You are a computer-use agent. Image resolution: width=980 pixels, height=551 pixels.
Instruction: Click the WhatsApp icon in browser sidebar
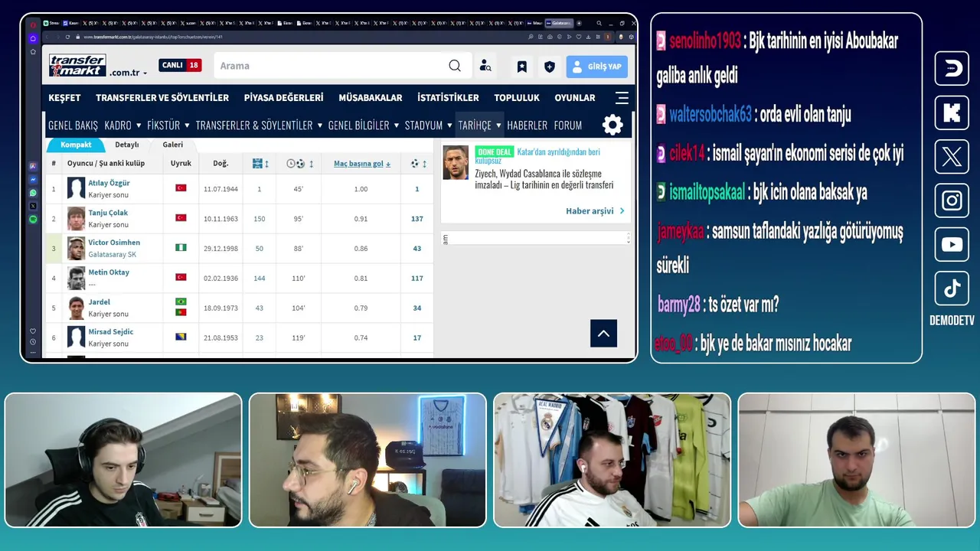33,193
